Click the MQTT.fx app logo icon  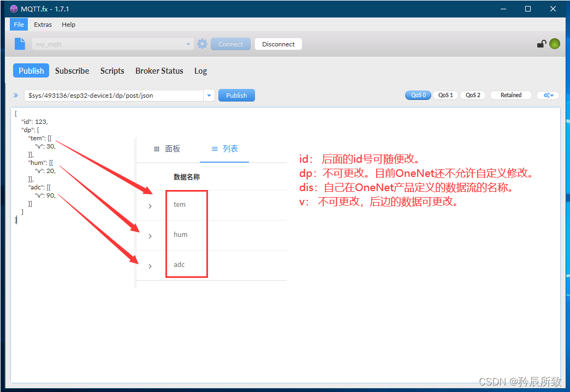[x=14, y=9]
